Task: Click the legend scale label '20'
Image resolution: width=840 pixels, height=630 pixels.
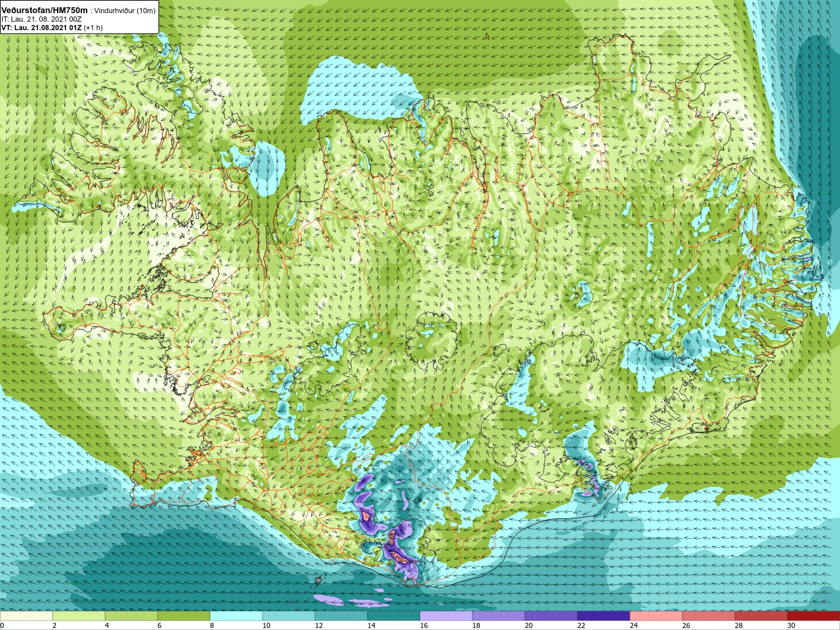Action: click(x=529, y=625)
